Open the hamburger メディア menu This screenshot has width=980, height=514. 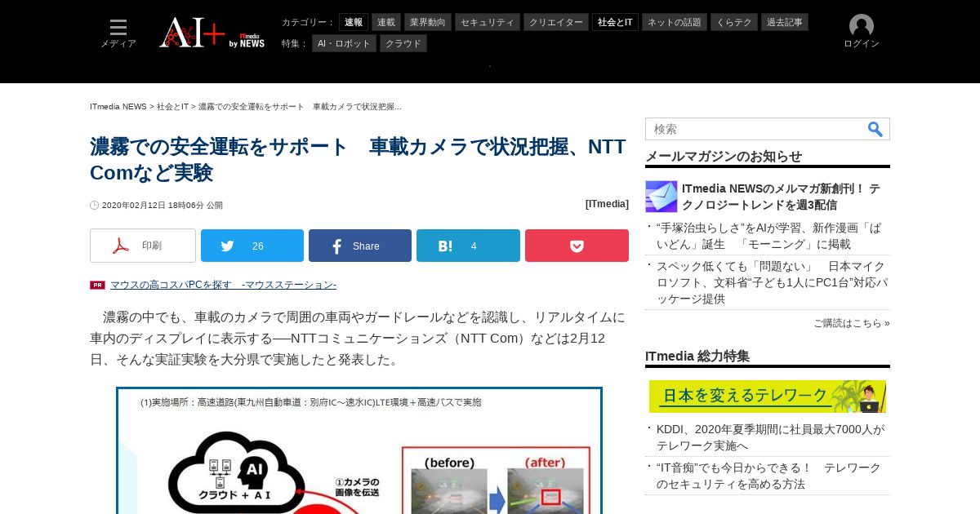(118, 33)
